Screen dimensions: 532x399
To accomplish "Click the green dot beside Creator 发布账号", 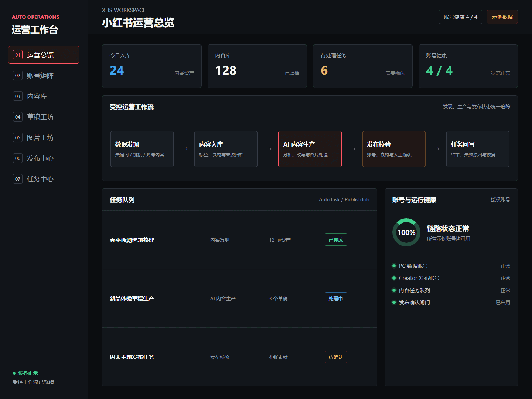I will pyautogui.click(x=394, y=278).
